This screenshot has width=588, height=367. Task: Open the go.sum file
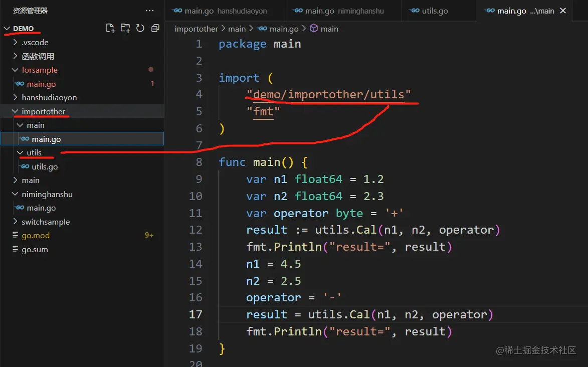82,249
